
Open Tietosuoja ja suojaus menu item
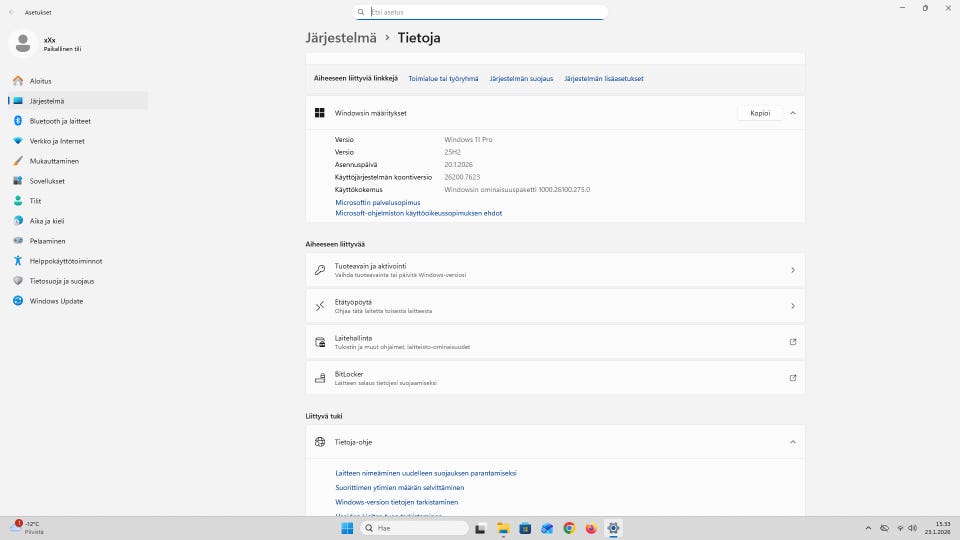coord(61,281)
